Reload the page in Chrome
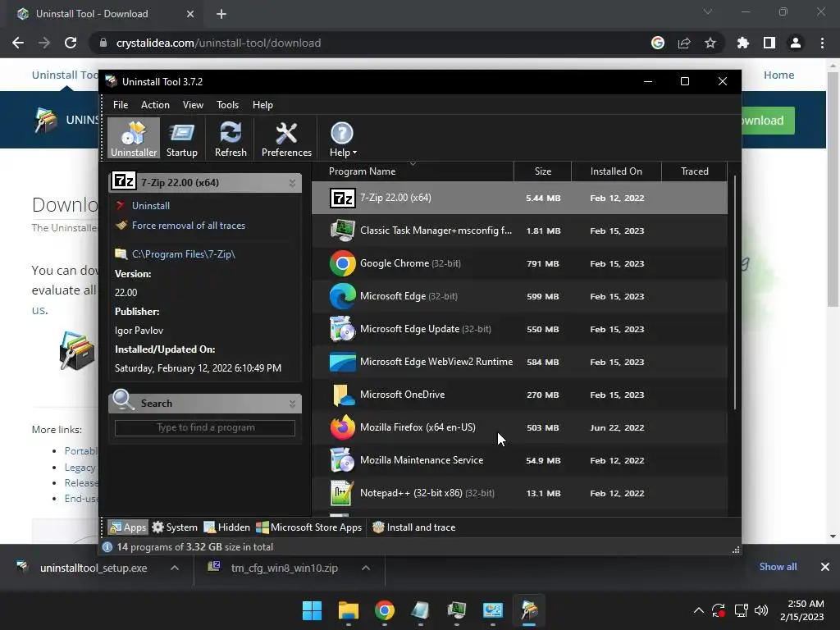The height and width of the screenshot is (630, 840). coord(71,43)
